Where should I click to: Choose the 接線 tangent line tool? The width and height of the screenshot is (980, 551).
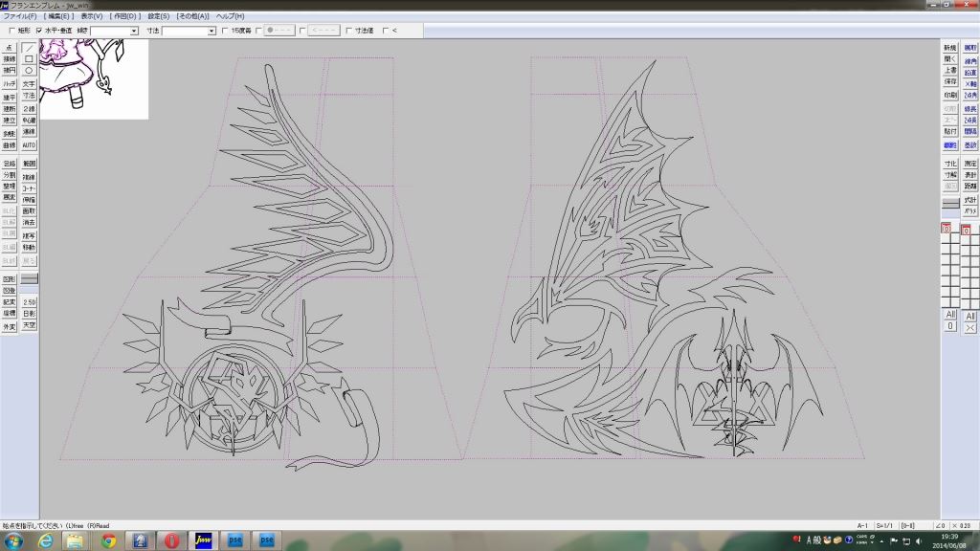pyautogui.click(x=9, y=58)
